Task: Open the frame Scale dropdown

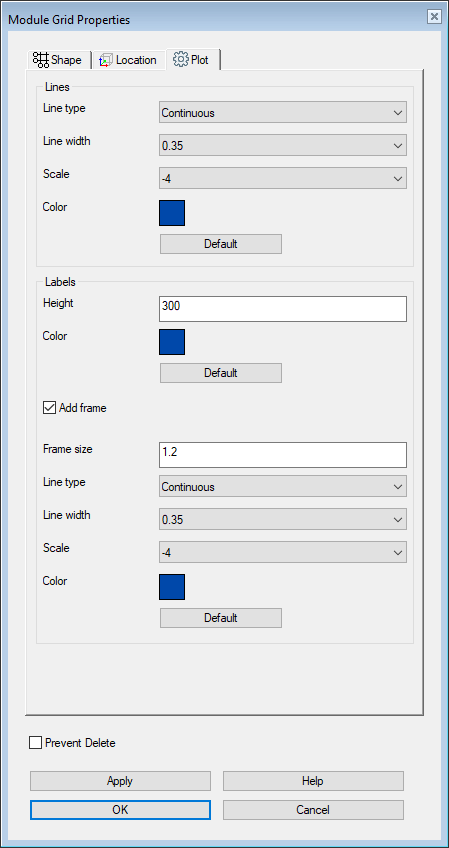Action: click(283, 552)
